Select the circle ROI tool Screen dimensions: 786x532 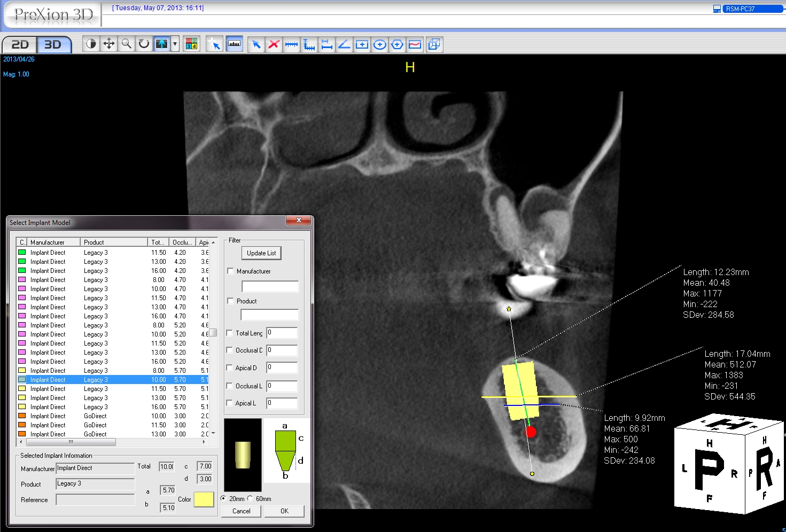point(379,44)
